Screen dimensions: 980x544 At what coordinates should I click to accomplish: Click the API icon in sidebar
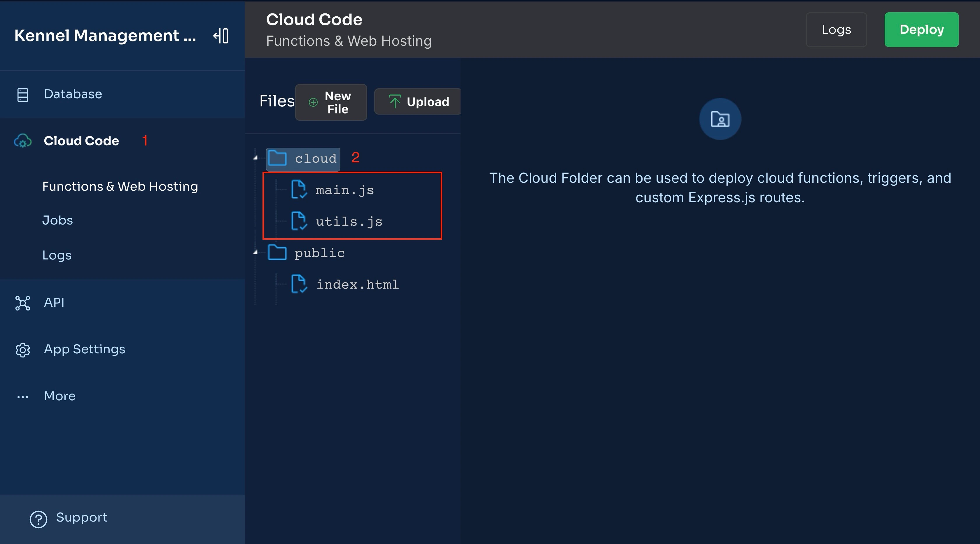tap(23, 301)
